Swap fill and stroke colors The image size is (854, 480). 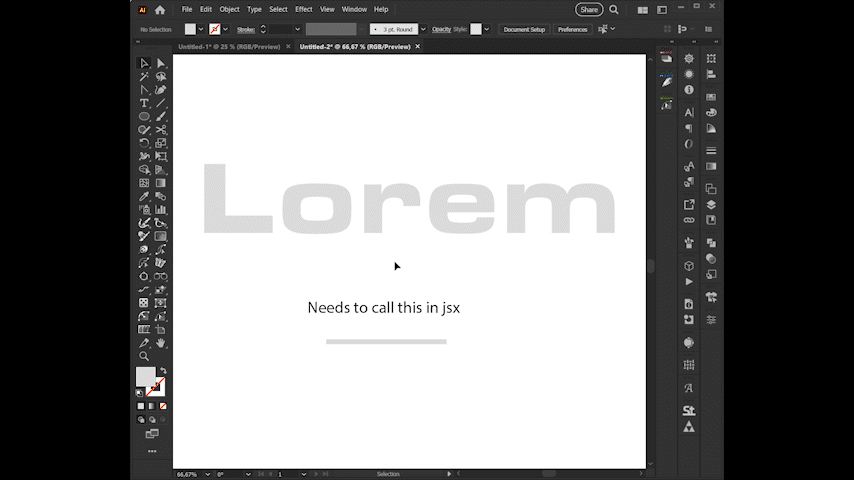pos(163,370)
